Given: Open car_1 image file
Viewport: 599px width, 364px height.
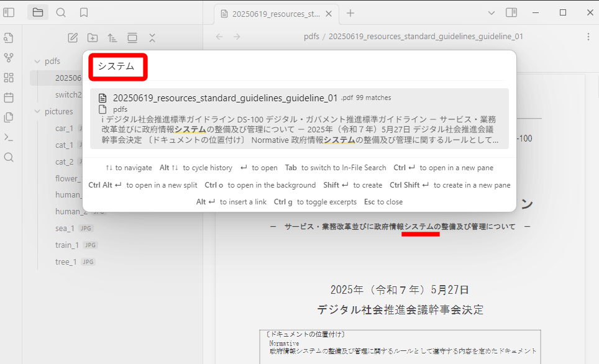Looking at the screenshot, I should (x=64, y=129).
